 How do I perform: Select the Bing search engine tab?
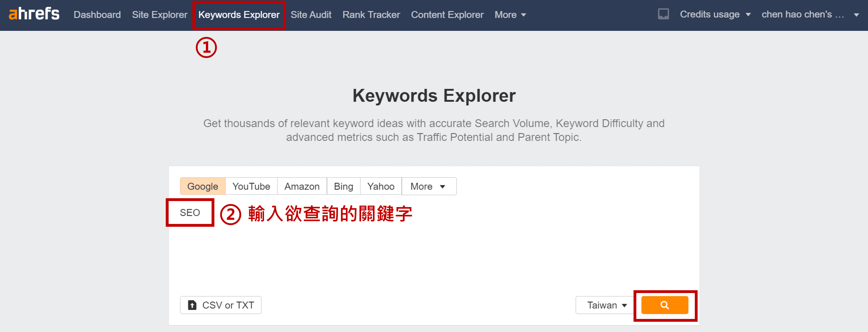[343, 186]
